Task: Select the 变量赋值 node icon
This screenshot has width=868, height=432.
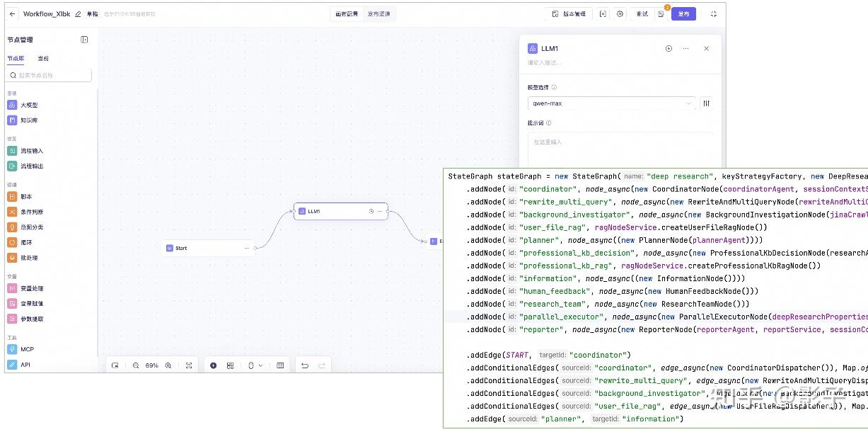Action: pos(12,303)
